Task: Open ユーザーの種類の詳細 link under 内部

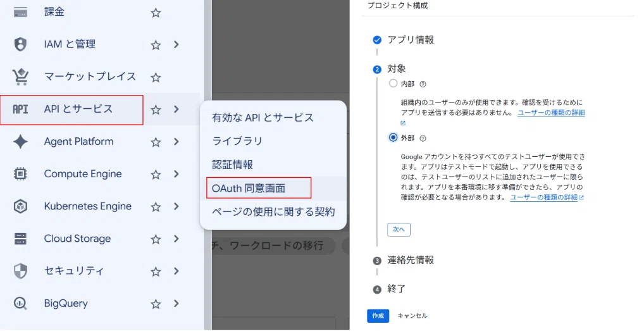Action: tap(551, 113)
